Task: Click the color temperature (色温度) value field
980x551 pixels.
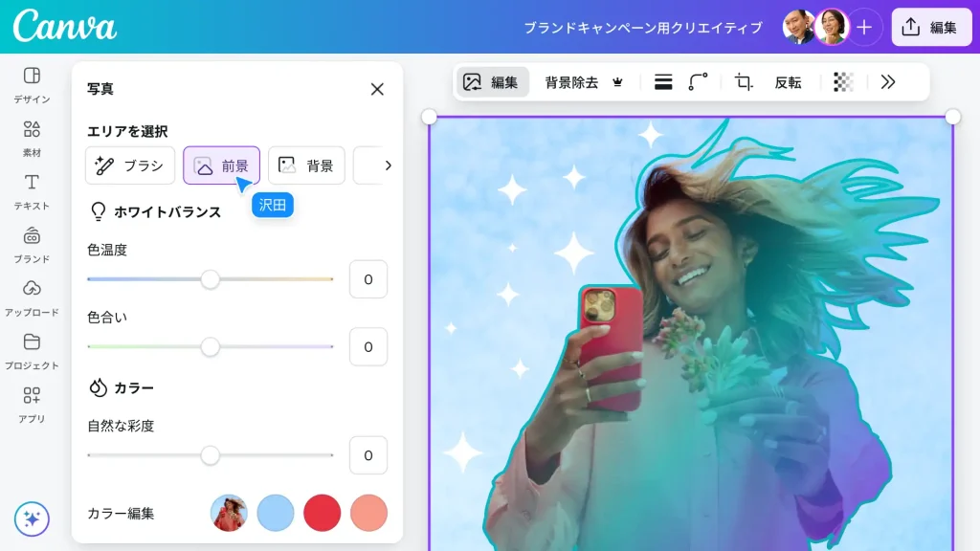Action: coord(367,279)
